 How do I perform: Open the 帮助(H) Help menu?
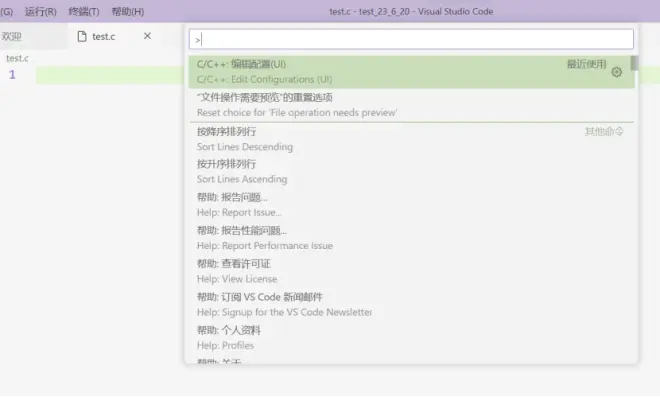coord(128,11)
